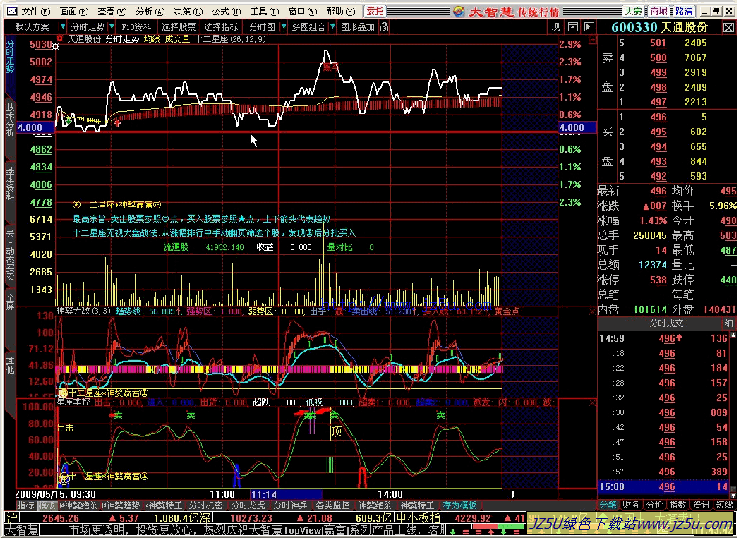Viewport: 737px width, 538px height.
Task: Click the first small icon left of stock code
Action: [557, 27]
